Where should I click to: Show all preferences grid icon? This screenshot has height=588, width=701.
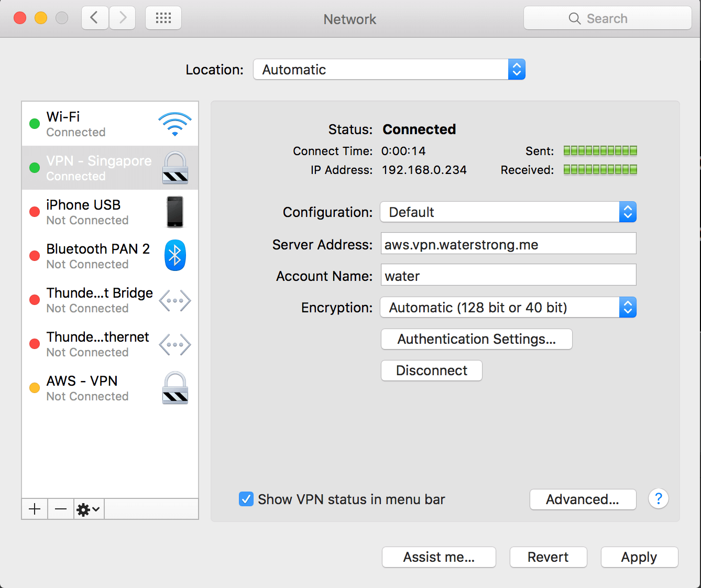[x=163, y=18]
